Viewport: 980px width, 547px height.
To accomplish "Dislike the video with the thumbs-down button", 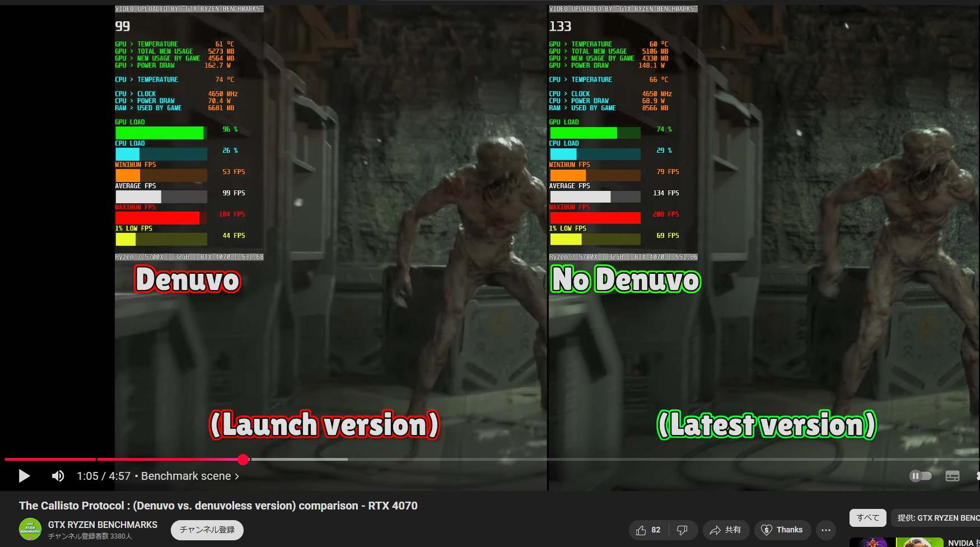I will tap(683, 530).
